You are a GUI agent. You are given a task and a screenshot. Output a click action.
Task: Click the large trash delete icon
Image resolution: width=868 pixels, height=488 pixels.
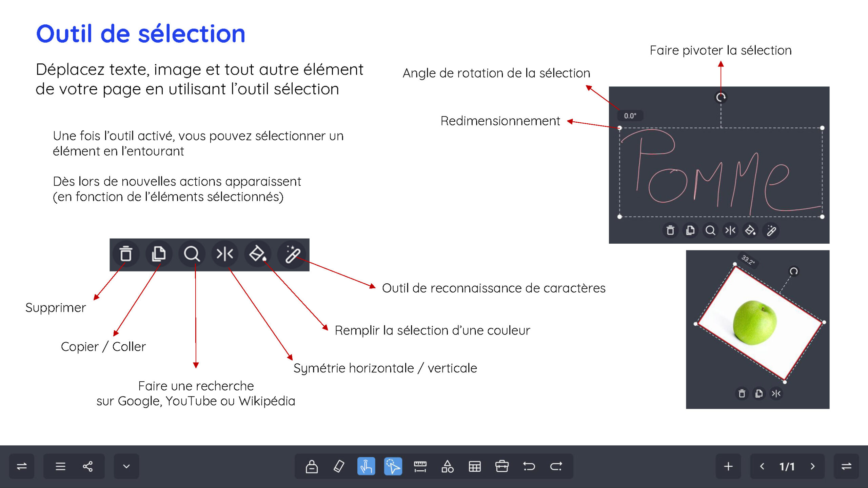tap(126, 253)
